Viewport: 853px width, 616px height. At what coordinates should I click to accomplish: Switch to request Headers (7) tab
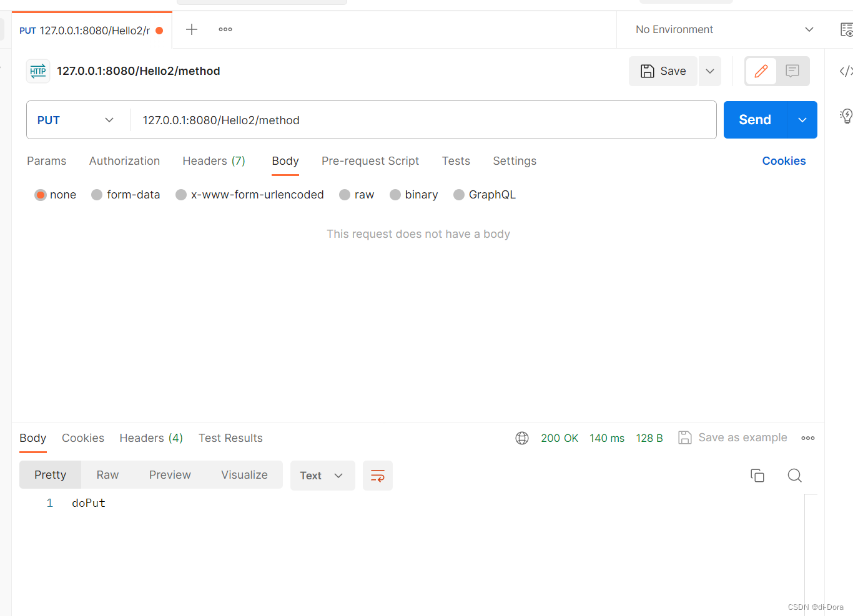click(x=214, y=161)
